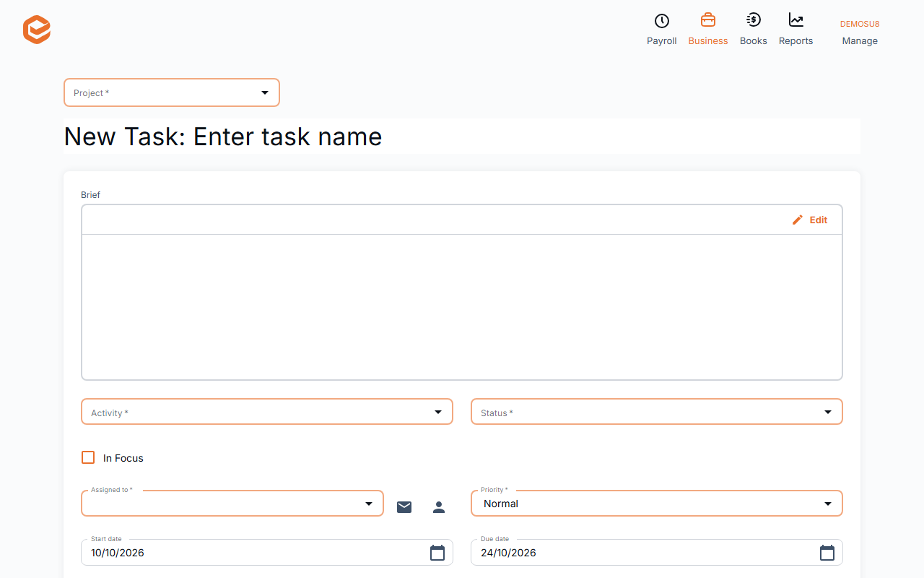Click the pencil icon in Brief
This screenshot has width=924, height=578.
(798, 220)
